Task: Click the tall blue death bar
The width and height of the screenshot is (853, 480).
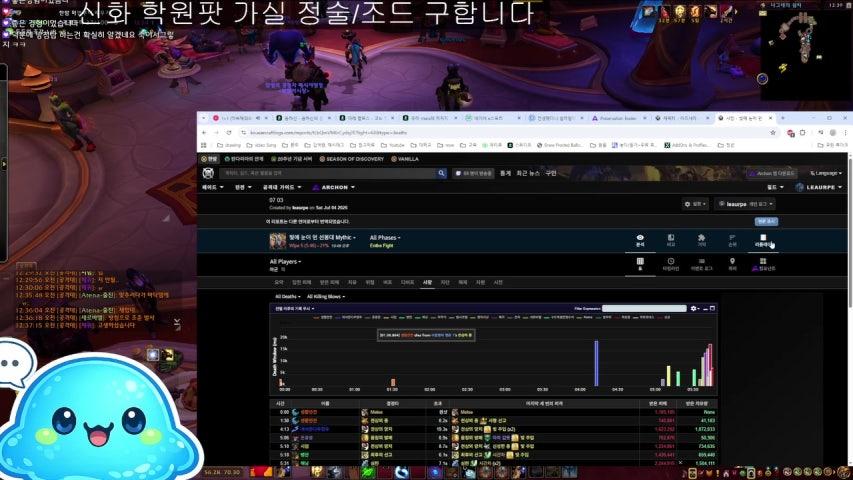Action: point(596,363)
